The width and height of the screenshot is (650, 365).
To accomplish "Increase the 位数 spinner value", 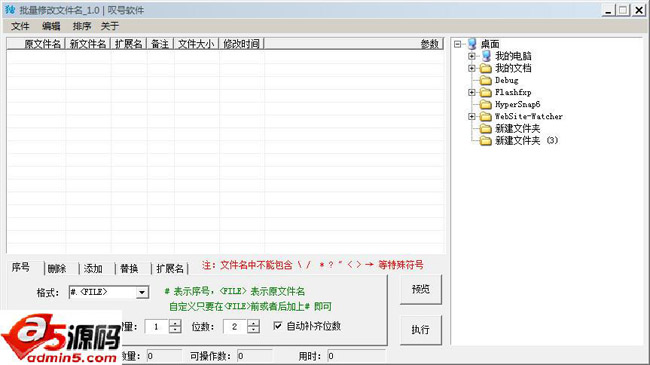I will click(x=253, y=323).
